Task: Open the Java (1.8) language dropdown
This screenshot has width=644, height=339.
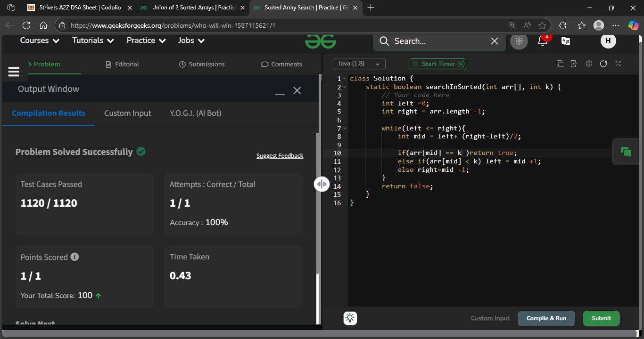Action: (x=360, y=64)
